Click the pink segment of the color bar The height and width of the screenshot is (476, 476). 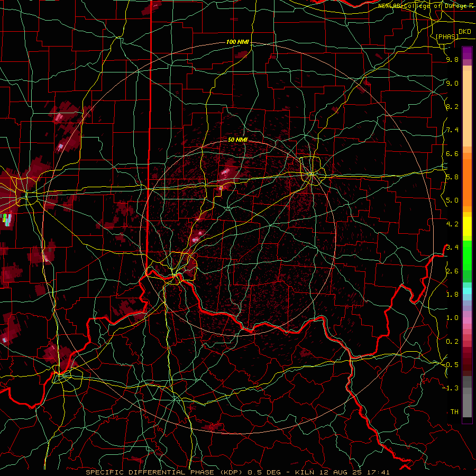pyautogui.click(x=467, y=321)
